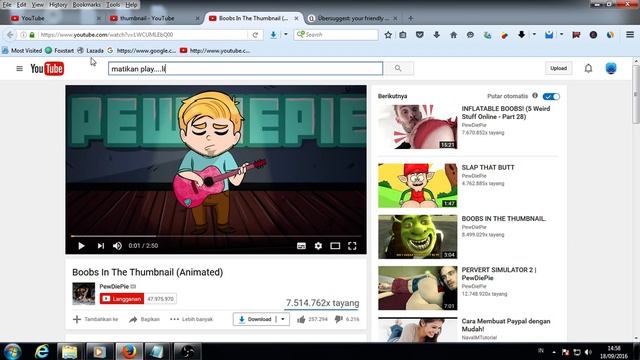Open Lebih banyak options

191,319
